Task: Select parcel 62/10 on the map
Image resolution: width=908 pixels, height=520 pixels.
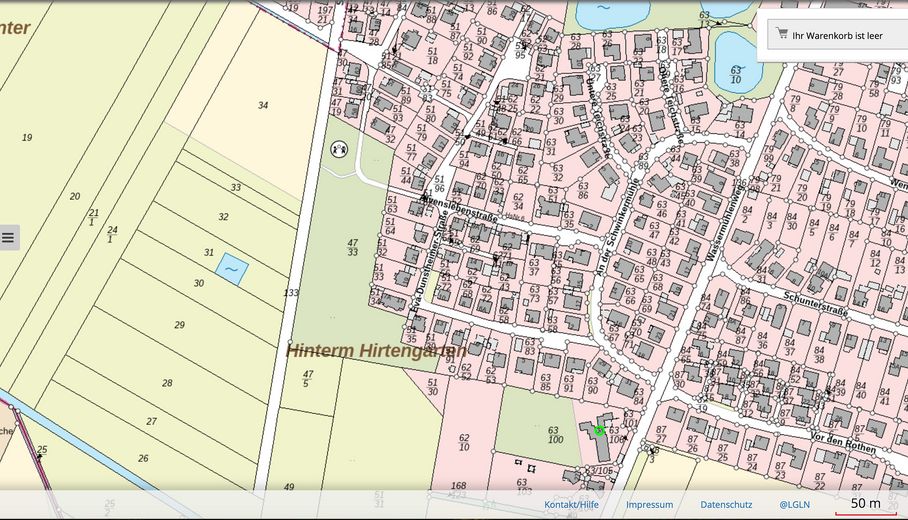Action: pos(465,440)
